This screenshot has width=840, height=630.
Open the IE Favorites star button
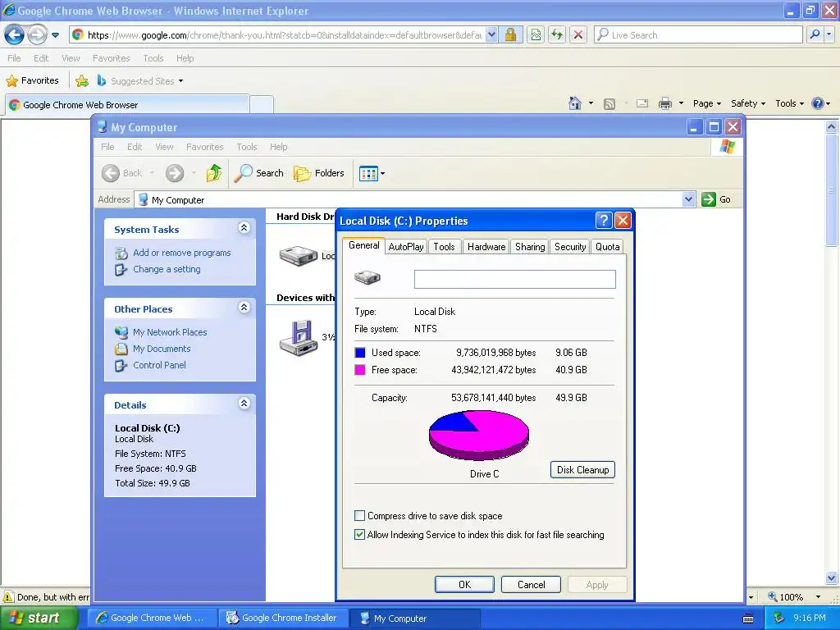32,80
